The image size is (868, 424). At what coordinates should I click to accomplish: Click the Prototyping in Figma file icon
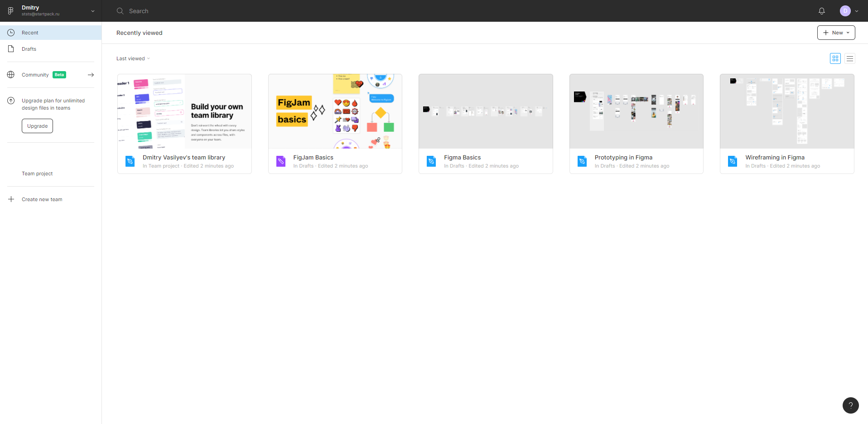pos(582,161)
